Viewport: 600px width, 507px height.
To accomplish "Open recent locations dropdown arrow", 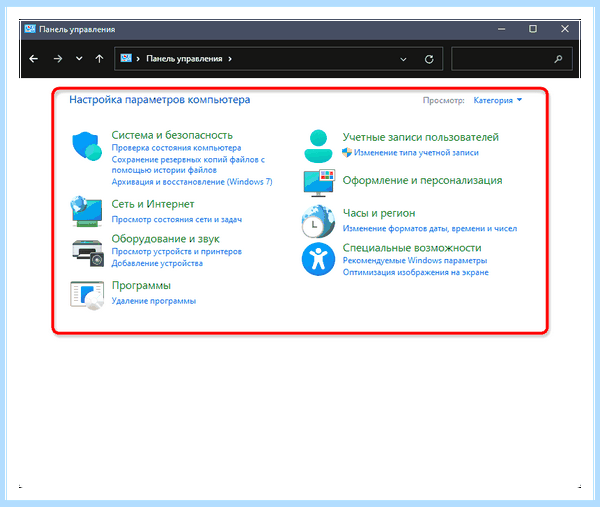I will click(x=79, y=59).
